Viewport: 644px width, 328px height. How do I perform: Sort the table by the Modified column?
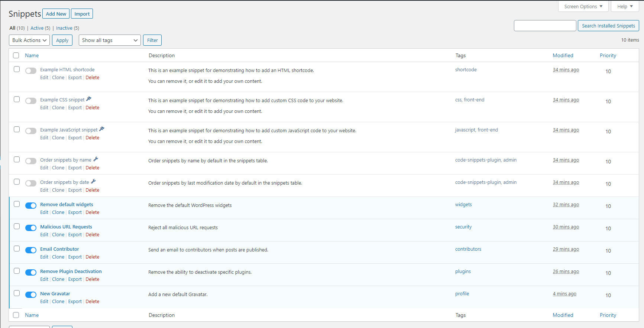[x=563, y=55]
